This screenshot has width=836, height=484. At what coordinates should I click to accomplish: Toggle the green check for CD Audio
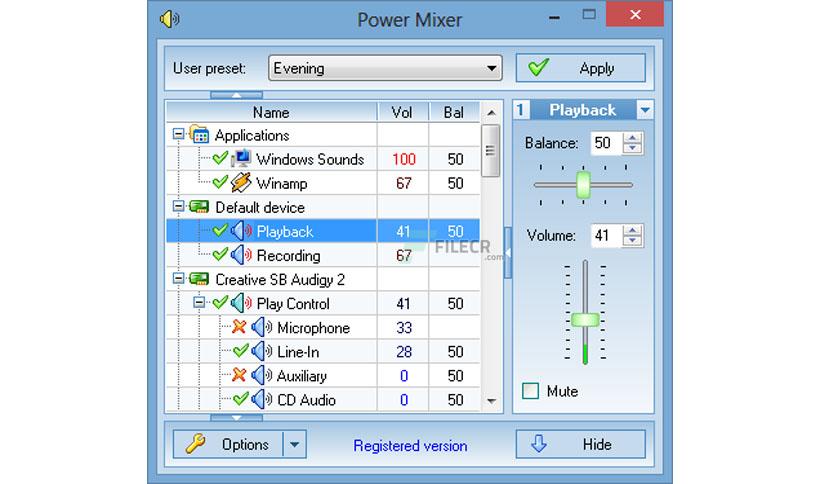coord(241,398)
